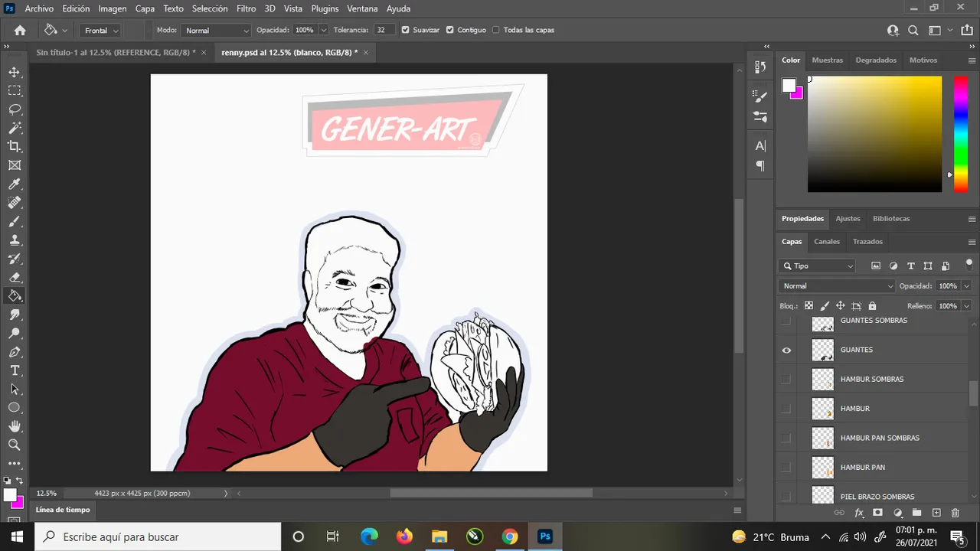Image resolution: width=980 pixels, height=551 pixels.
Task: Open the layer blend mode Normal dropdown
Action: 836,285
